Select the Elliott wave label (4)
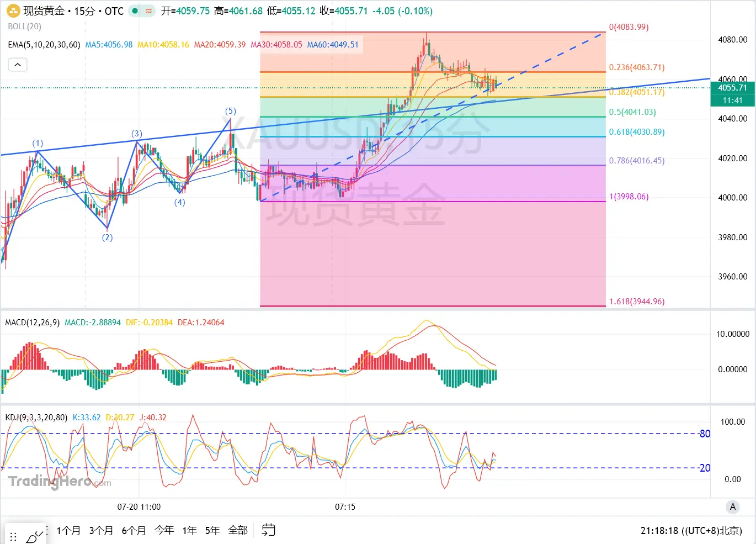 (x=180, y=202)
